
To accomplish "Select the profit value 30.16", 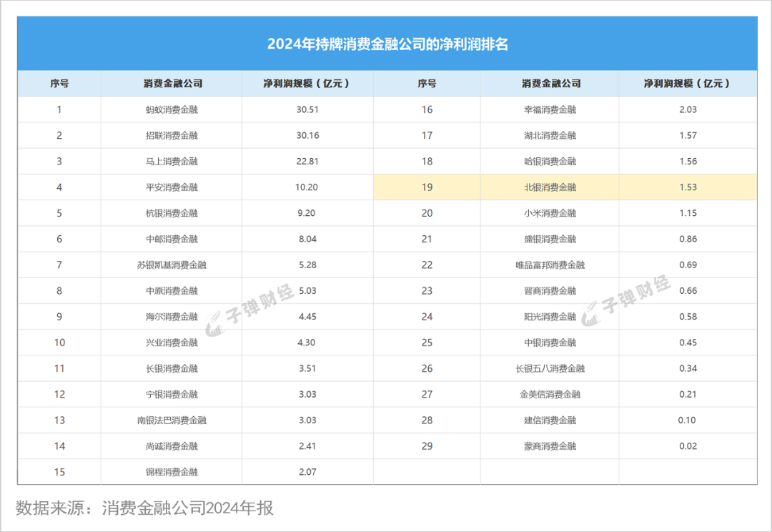I will pyautogui.click(x=307, y=135).
